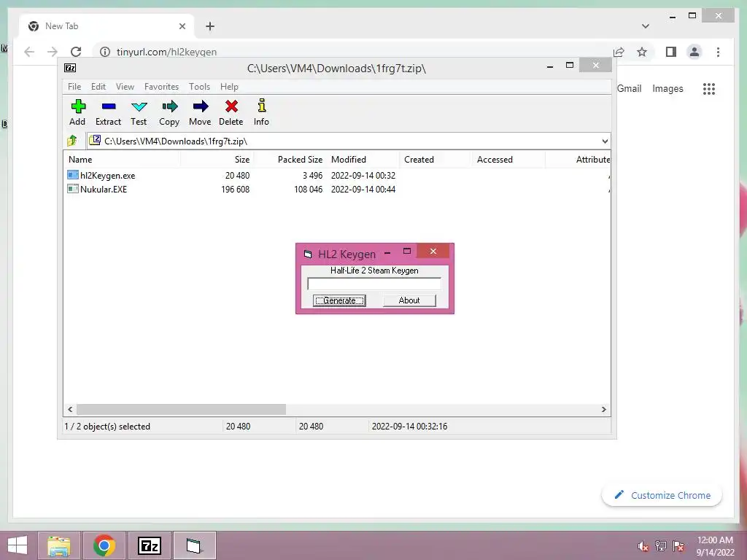Image resolution: width=747 pixels, height=560 pixels.
Task: Open a new Chrome tab
Action: (x=210, y=26)
